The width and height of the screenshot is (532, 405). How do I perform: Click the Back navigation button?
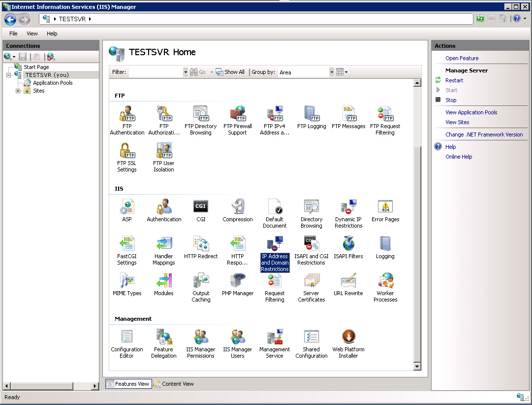(10, 19)
